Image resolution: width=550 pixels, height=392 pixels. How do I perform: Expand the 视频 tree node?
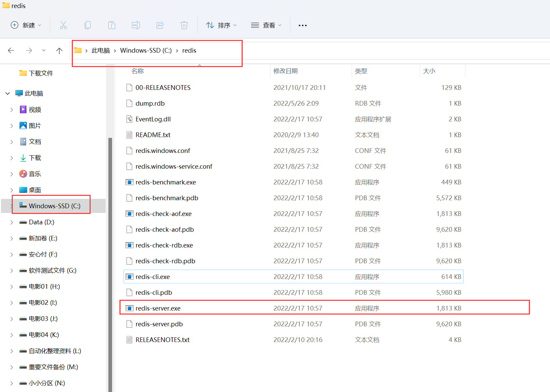click(x=12, y=110)
